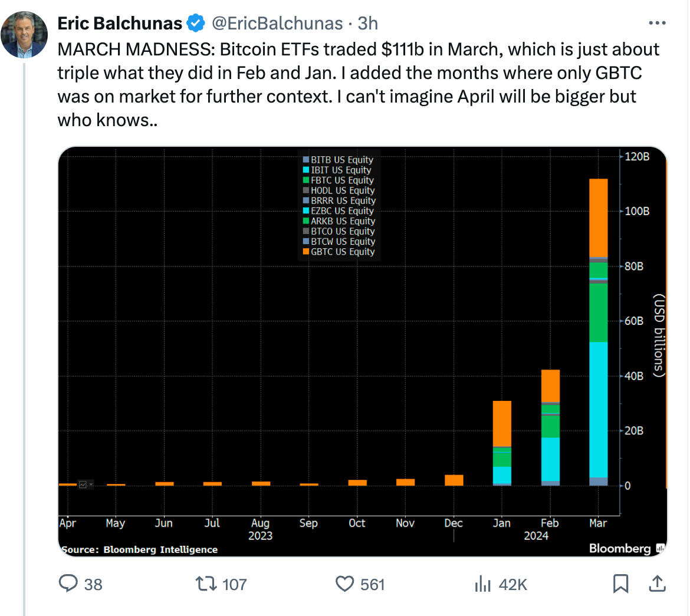The height and width of the screenshot is (616, 690).
Task: Select the line-chart type icon inside the chart
Action: point(83,485)
